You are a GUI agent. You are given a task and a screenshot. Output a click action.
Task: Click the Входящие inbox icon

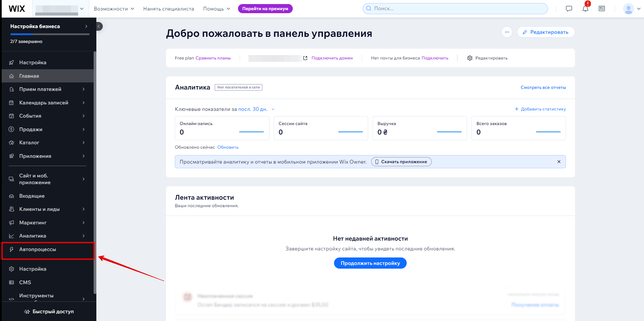pos(11,196)
